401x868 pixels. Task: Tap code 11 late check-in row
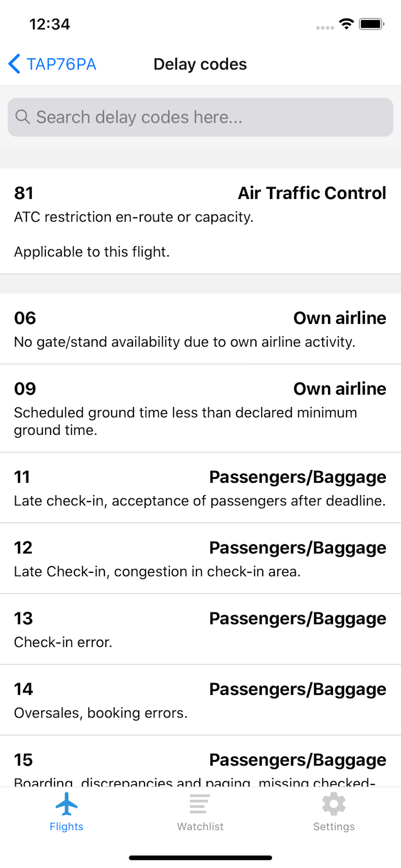pos(200,488)
